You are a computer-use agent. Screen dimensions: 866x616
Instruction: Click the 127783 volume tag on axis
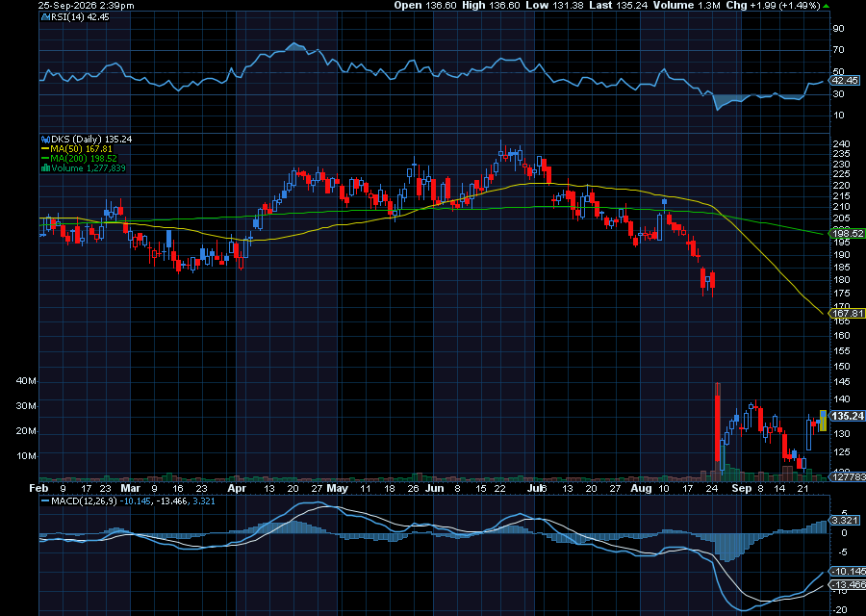tap(849, 476)
